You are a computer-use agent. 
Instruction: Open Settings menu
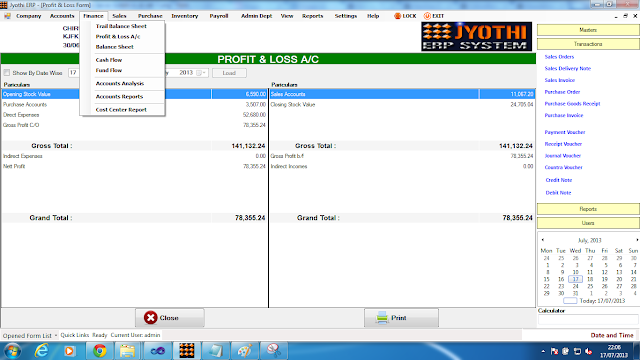click(x=346, y=16)
